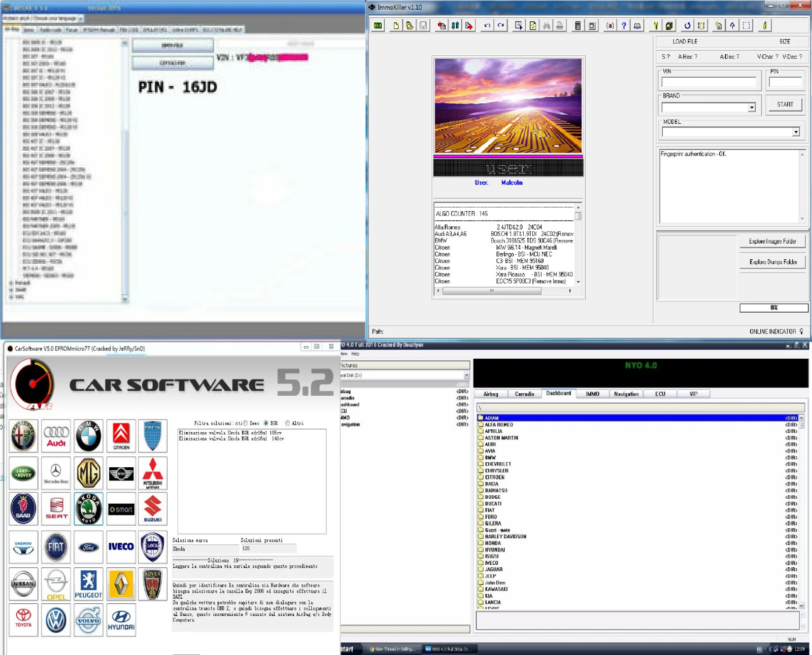Switch to the ECU tab in NYO

[660, 394]
